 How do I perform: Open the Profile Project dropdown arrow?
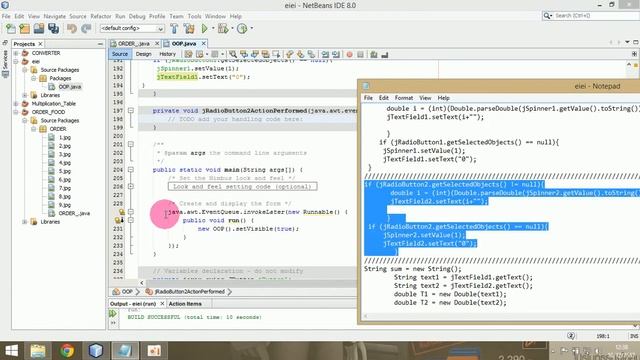(x=251, y=28)
